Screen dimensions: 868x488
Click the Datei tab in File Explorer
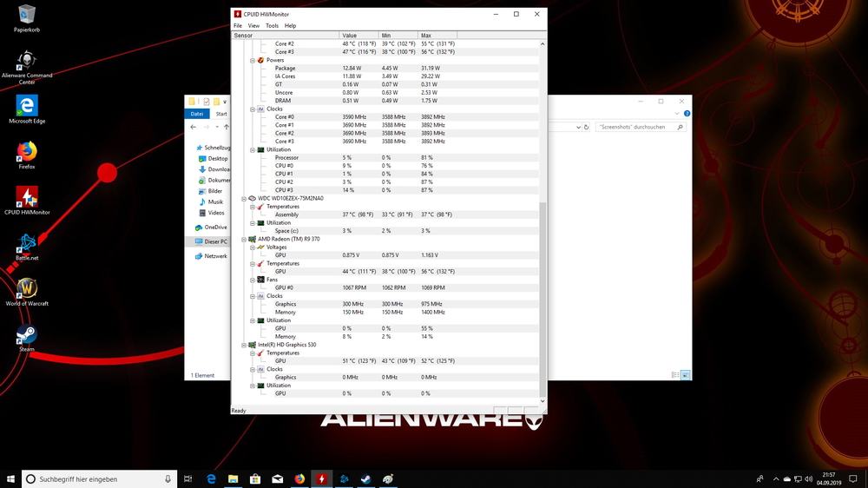[x=197, y=114]
